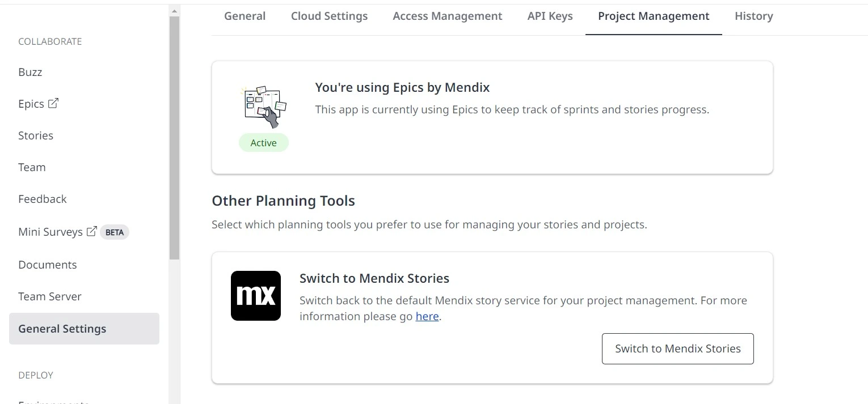Click the Switch to Mendix Stories button
Screen dimensions: 868x404
[x=677, y=348]
